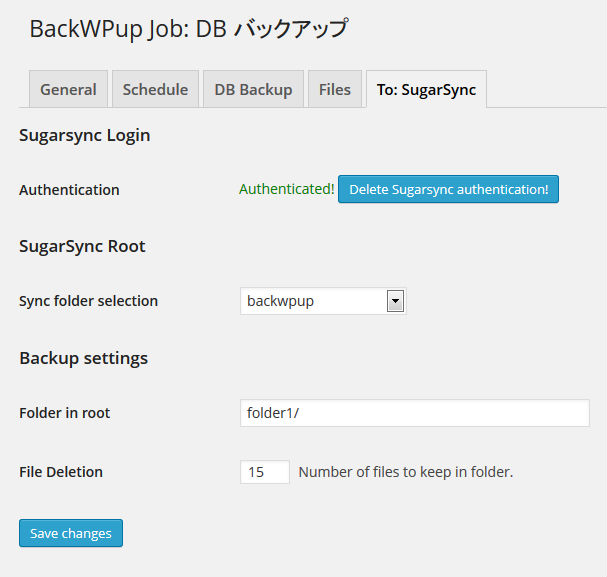Click the Sugarsync Login heading
This screenshot has height=577, width=607.
click(x=84, y=135)
